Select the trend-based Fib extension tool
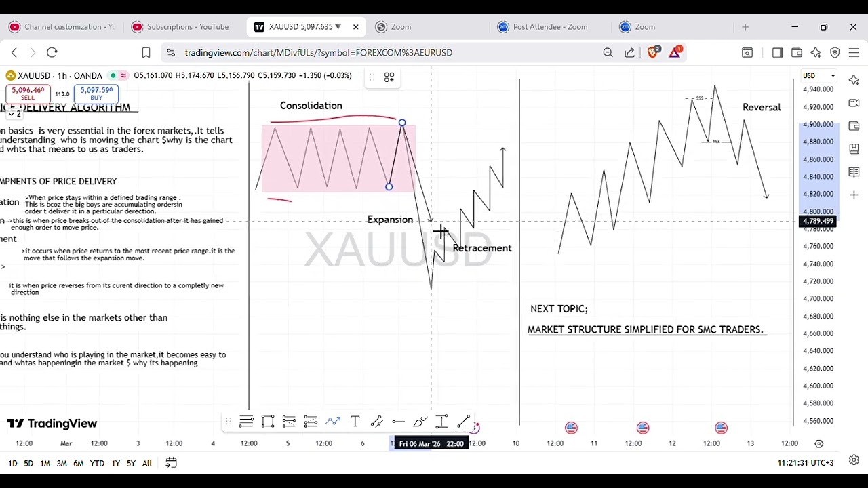The image size is (868, 488). tap(311, 422)
